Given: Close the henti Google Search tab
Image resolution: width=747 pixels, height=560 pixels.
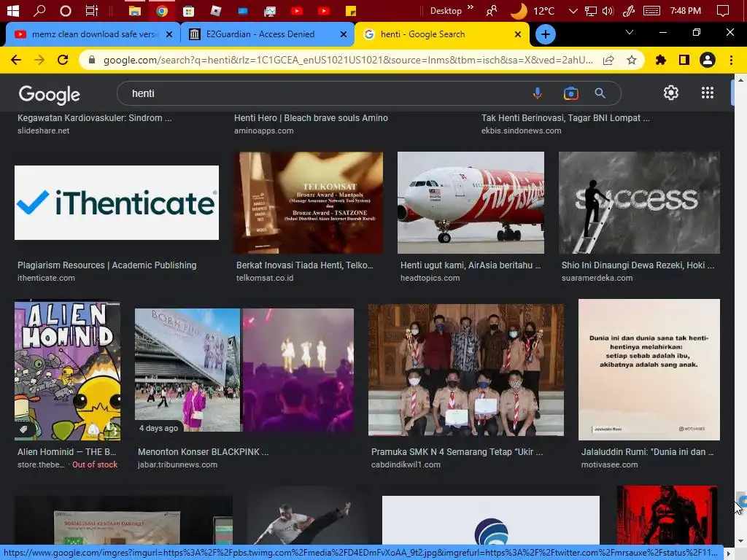Looking at the screenshot, I should [518, 34].
